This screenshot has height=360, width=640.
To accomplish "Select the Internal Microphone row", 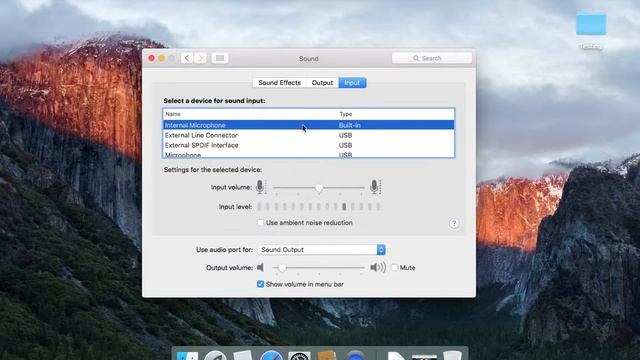I will pos(309,125).
